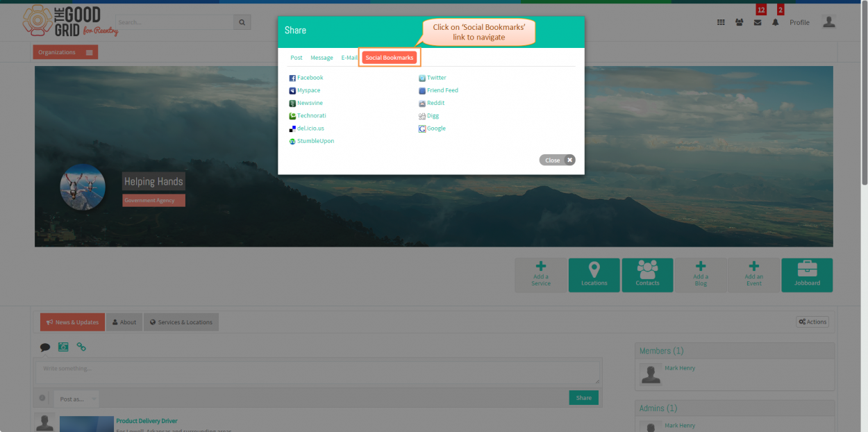The width and height of the screenshot is (868, 432).
Task: Open the Profile link
Action: [799, 22]
